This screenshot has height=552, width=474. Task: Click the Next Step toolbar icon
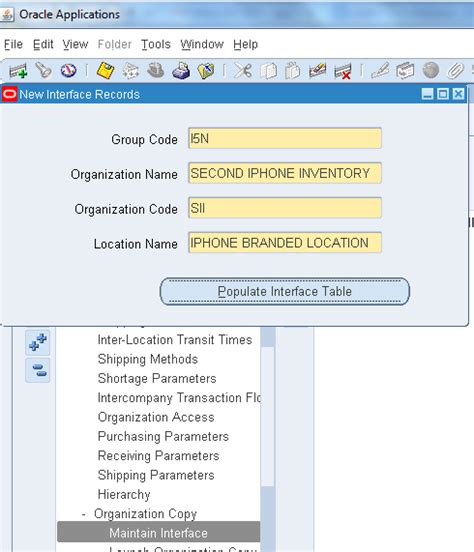130,70
